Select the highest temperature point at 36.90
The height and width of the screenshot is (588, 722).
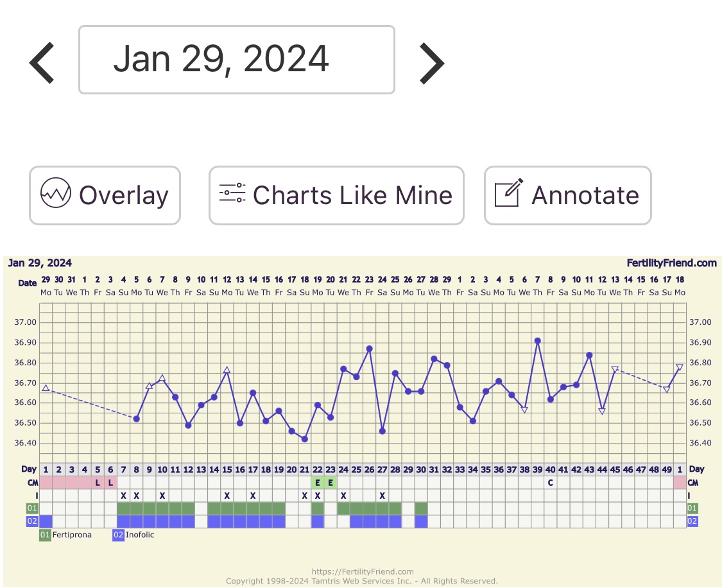click(537, 341)
